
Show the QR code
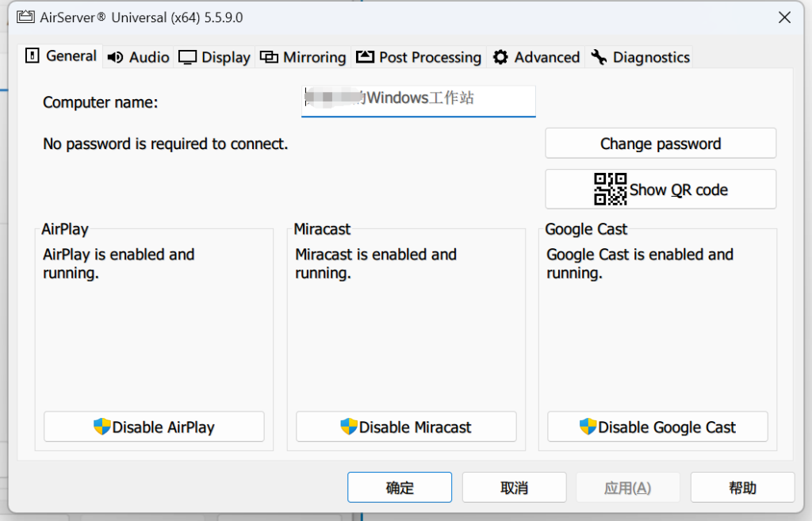(x=661, y=190)
